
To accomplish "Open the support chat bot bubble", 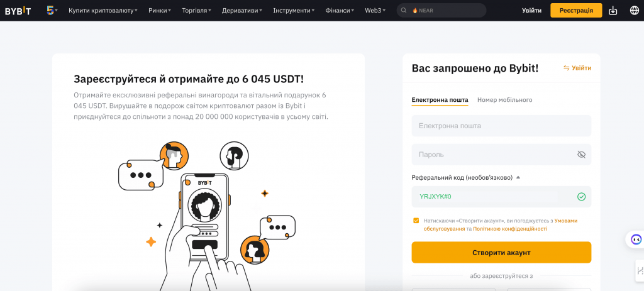I will point(635,239).
